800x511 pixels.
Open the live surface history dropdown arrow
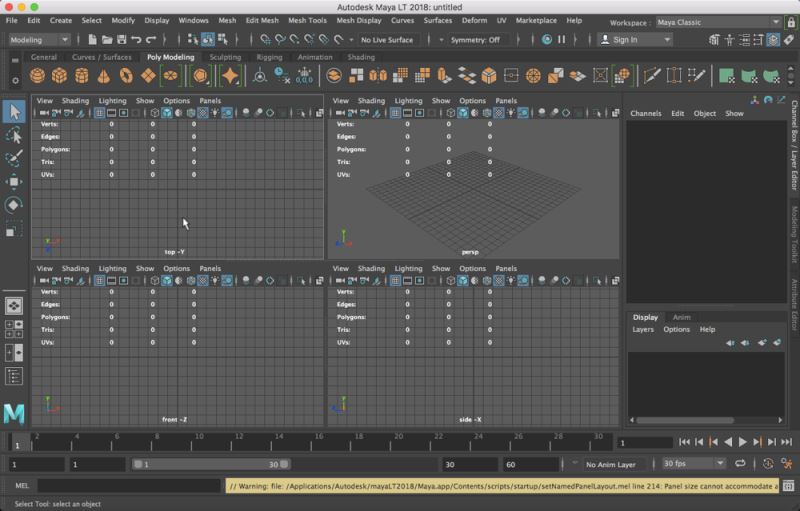[351, 40]
